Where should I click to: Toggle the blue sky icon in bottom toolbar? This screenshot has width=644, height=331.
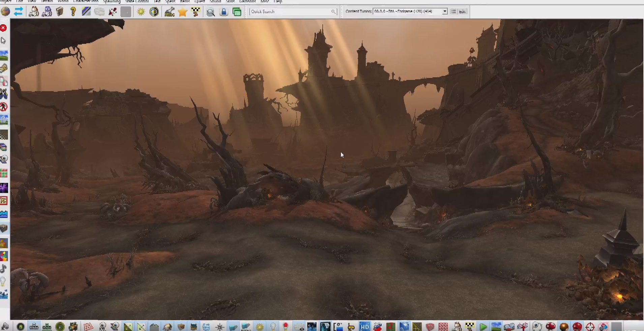click(404, 327)
